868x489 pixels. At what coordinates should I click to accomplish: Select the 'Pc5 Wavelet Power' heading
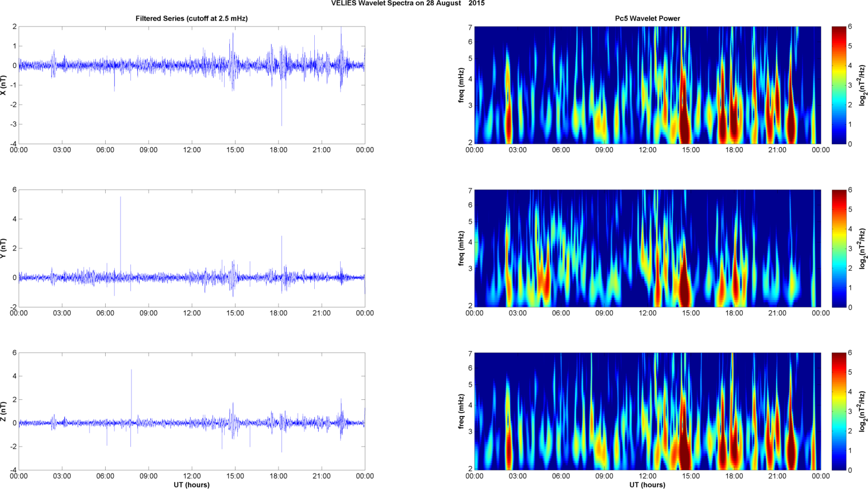tap(647, 18)
